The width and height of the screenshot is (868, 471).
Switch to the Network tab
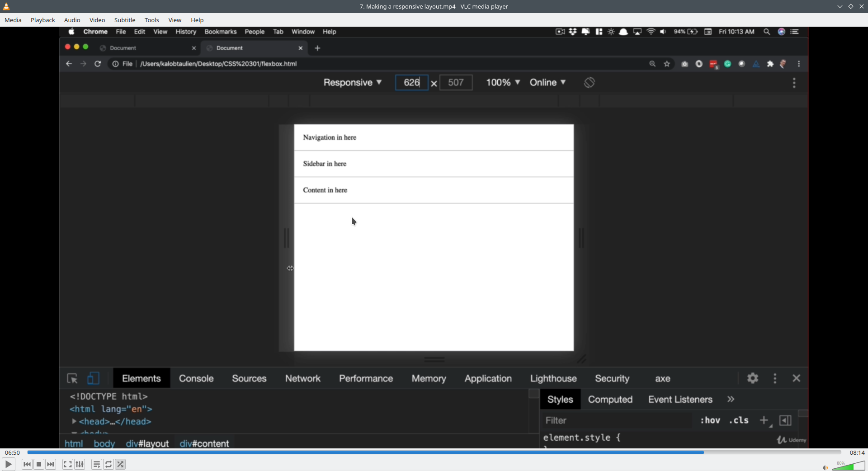(303, 378)
